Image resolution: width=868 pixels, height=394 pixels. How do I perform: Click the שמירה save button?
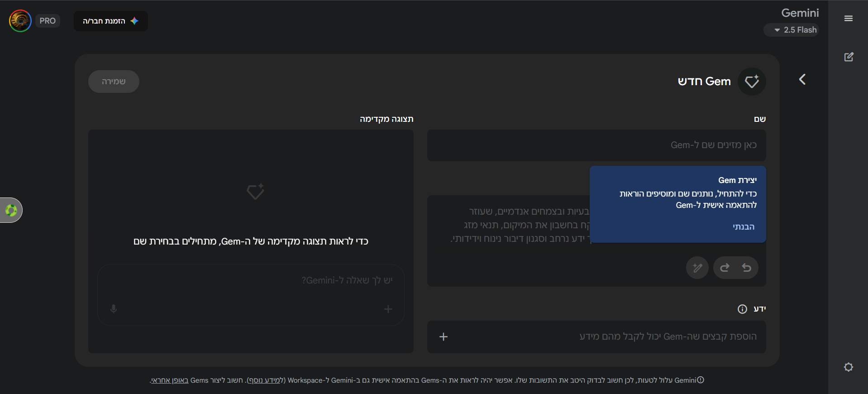click(114, 82)
